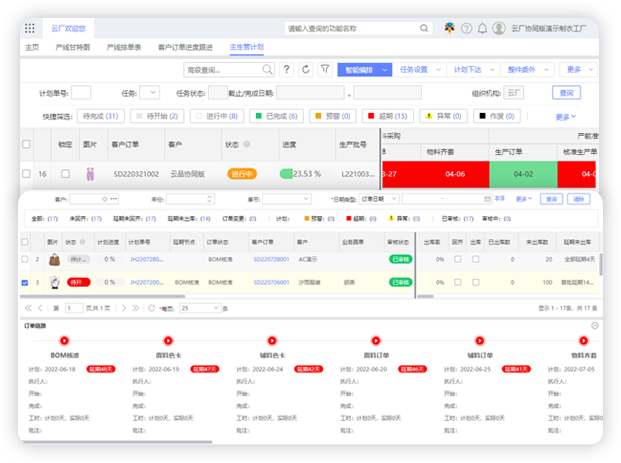Screen dimensions: 621x463
Task: Uncheck the row 3 selected checkbox
Action: (25, 282)
